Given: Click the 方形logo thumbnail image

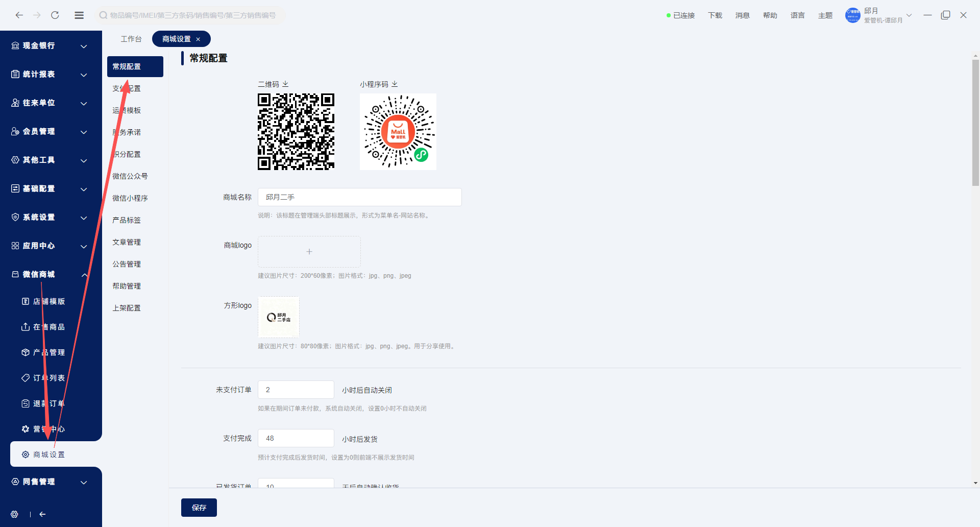Looking at the screenshot, I should [x=279, y=317].
